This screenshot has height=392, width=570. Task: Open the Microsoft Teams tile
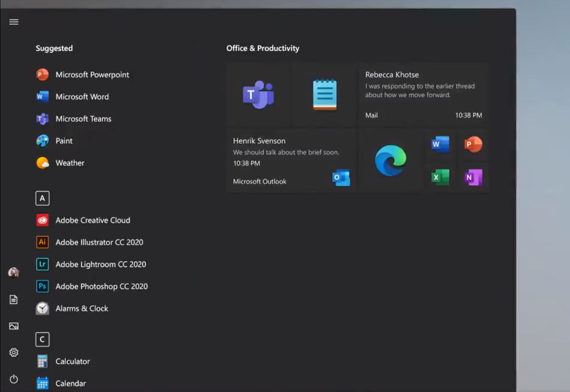click(x=258, y=95)
